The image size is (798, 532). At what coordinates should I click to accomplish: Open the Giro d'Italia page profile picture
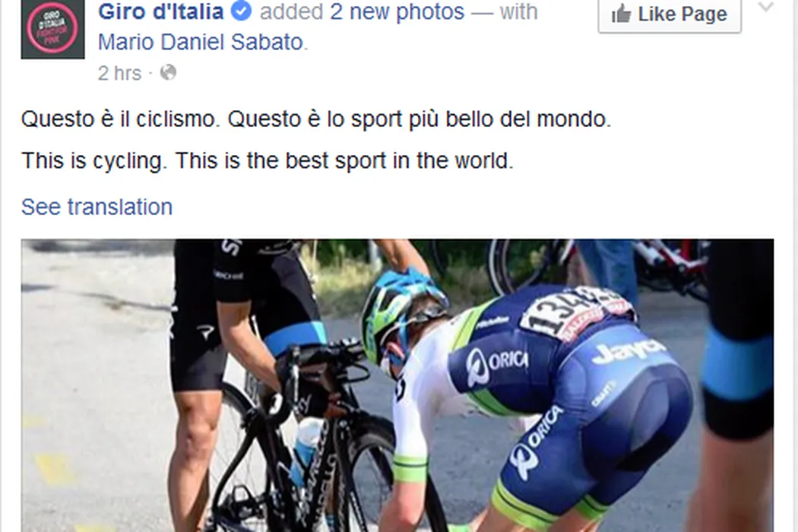[x=52, y=30]
